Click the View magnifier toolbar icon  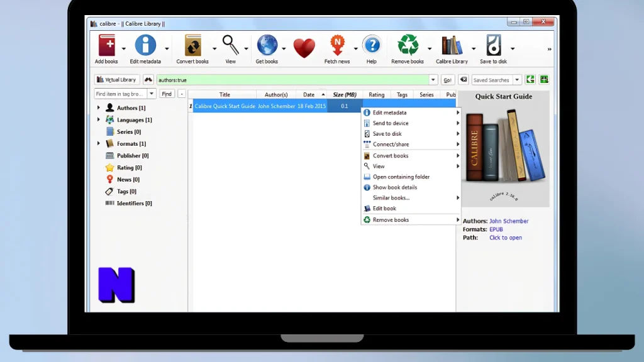230,45
